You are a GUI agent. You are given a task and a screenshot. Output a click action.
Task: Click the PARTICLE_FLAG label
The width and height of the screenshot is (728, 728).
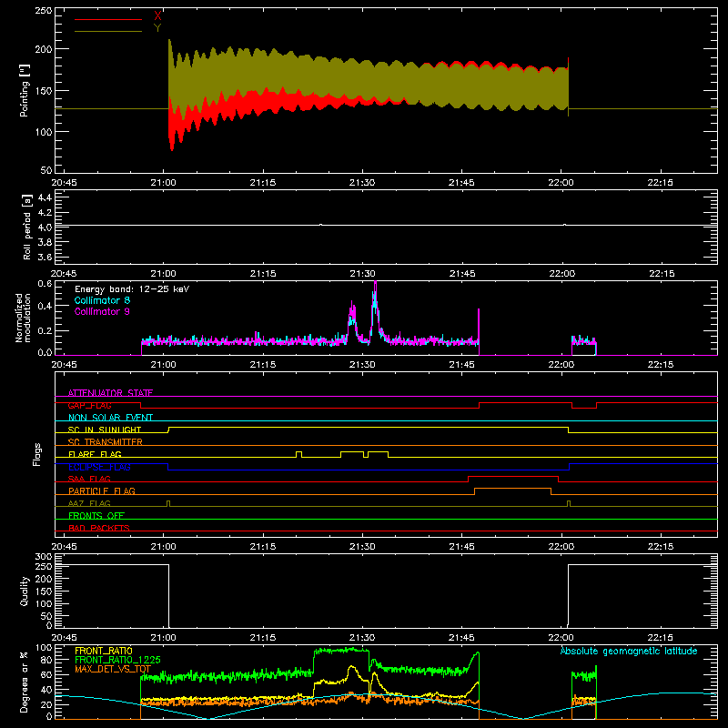(x=102, y=490)
